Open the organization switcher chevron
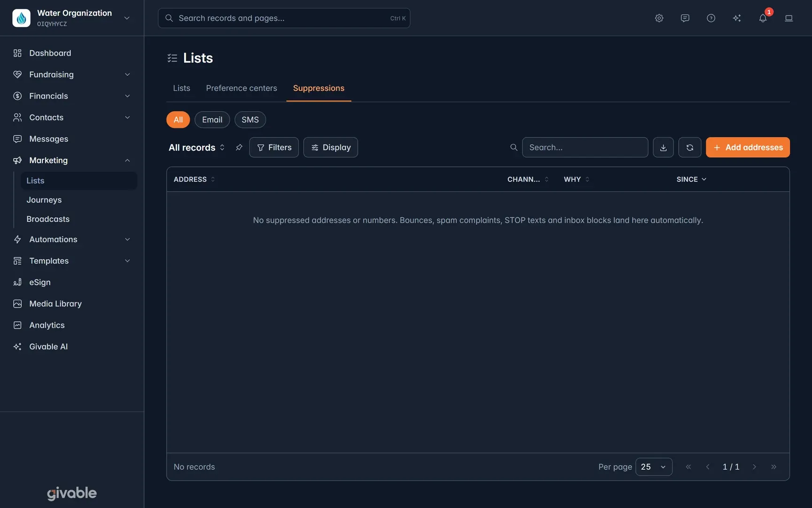The width and height of the screenshot is (812, 508). [x=127, y=18]
